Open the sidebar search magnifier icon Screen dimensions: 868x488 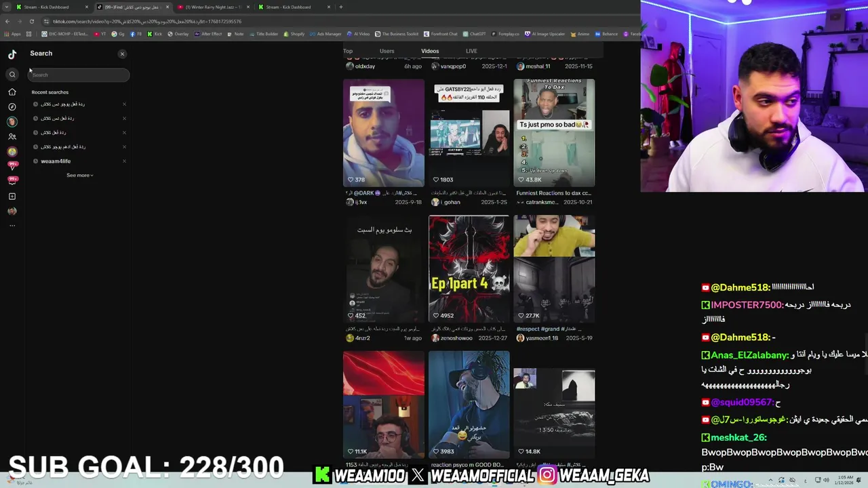(x=12, y=75)
